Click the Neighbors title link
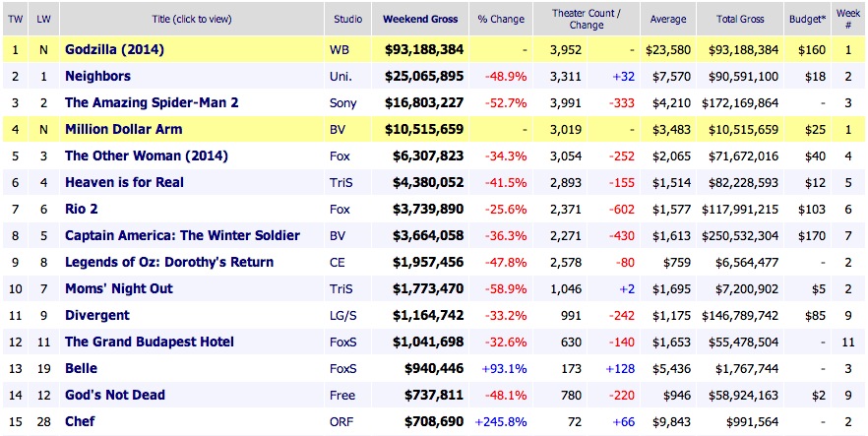The image size is (868, 436). (97, 76)
